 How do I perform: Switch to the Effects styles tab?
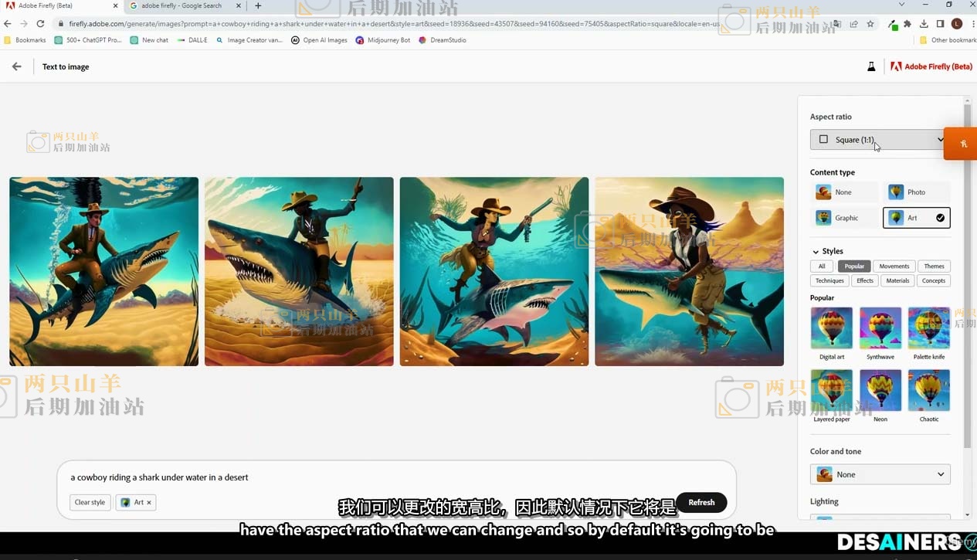click(865, 281)
